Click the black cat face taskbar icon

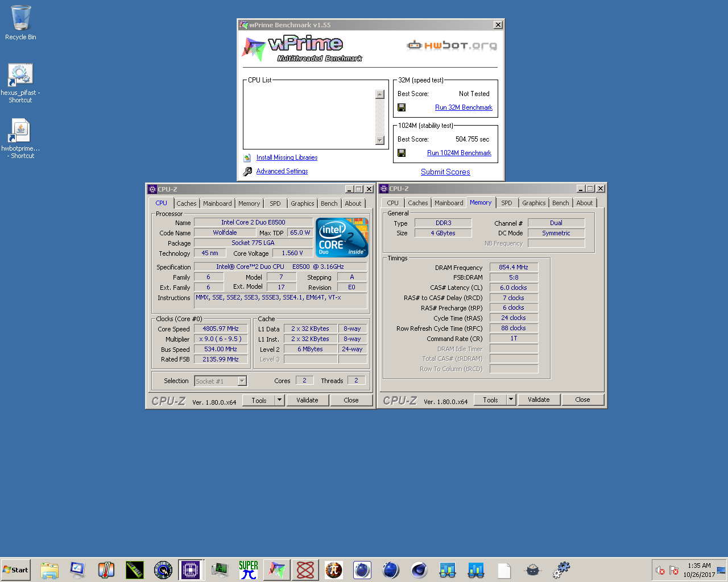tap(533, 570)
